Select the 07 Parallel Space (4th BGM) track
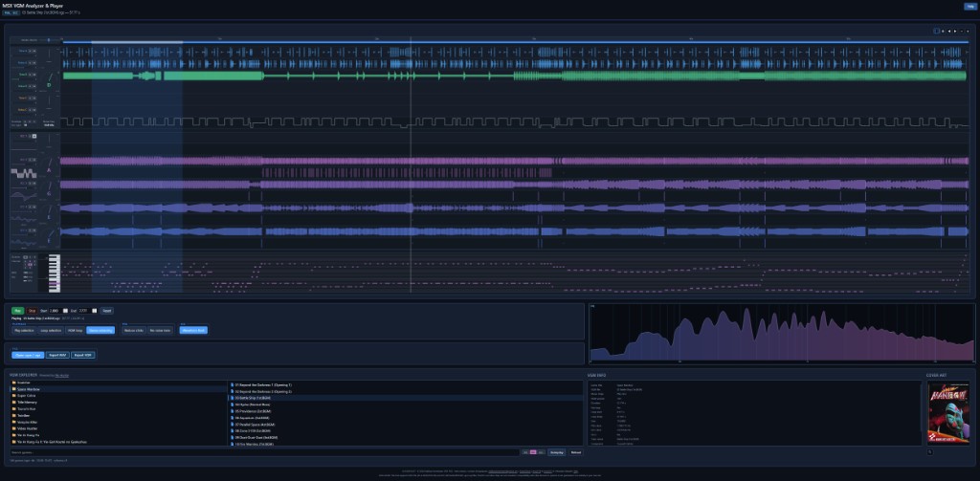 (x=406, y=425)
